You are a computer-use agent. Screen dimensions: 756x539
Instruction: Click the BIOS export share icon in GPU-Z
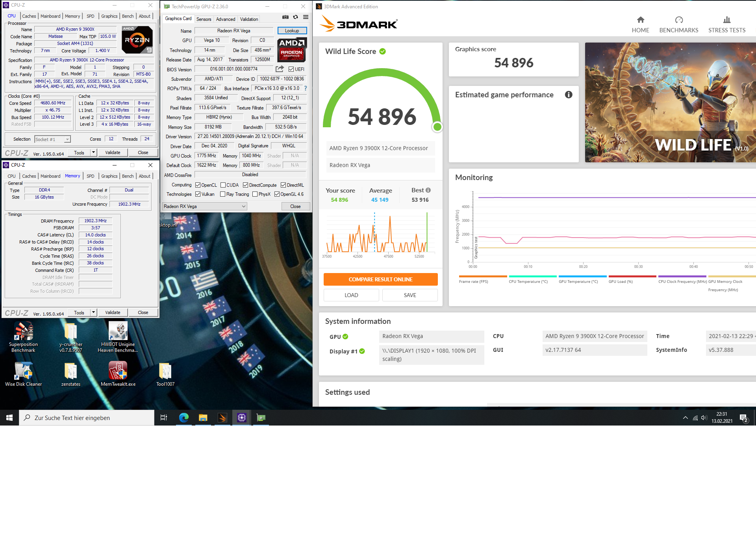pyautogui.click(x=280, y=69)
